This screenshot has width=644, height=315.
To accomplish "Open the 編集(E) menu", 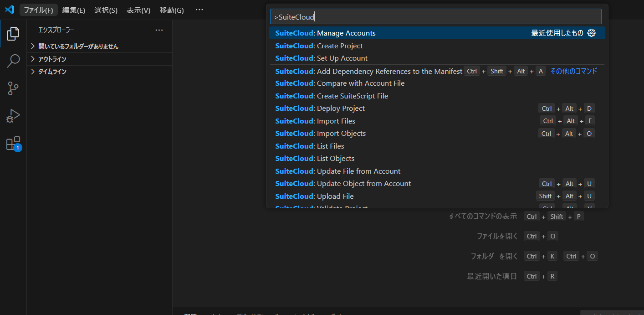I will [73, 10].
